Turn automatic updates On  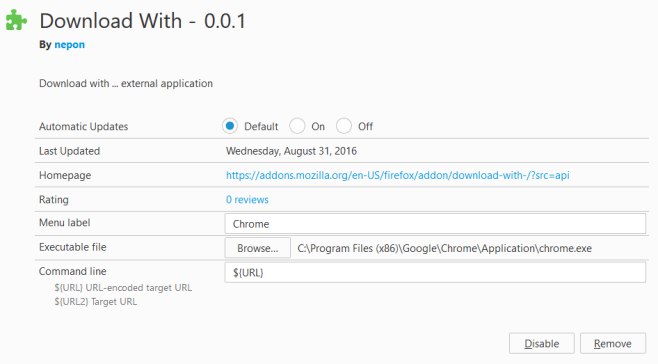tap(297, 126)
